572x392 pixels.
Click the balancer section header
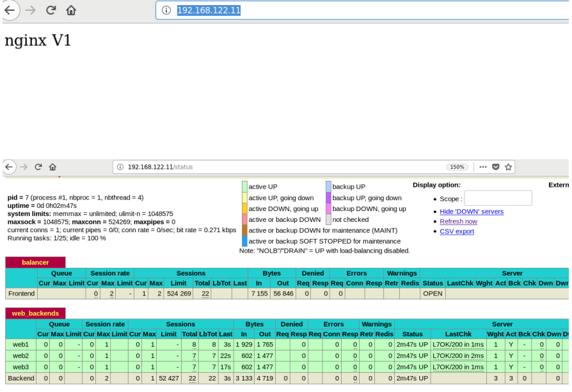pyautogui.click(x=35, y=262)
